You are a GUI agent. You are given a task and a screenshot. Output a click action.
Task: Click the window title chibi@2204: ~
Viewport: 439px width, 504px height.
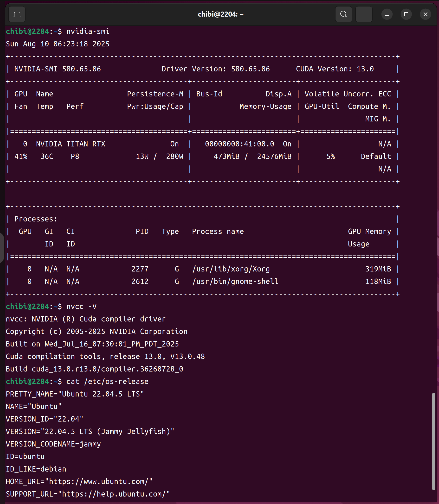point(220,14)
